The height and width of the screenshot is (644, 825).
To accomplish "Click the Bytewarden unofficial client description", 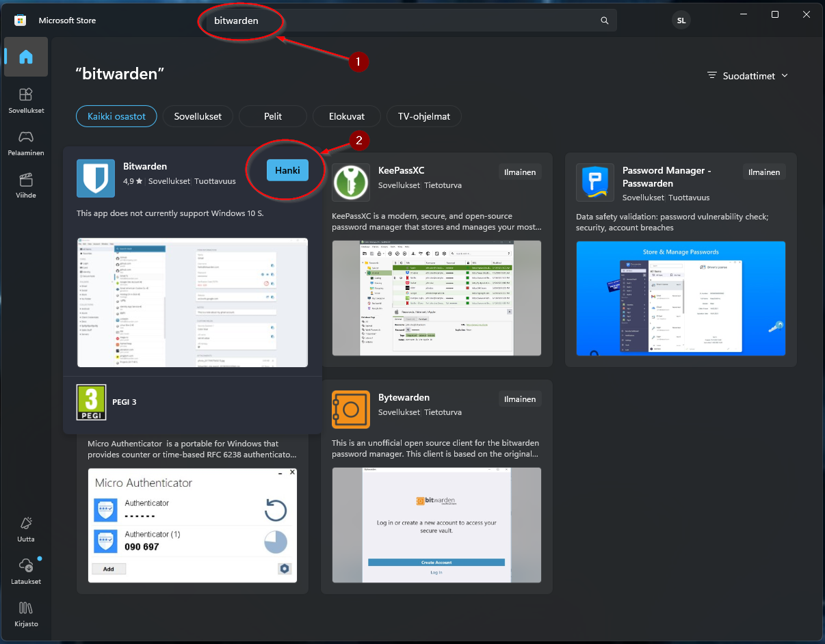I will 436,449.
